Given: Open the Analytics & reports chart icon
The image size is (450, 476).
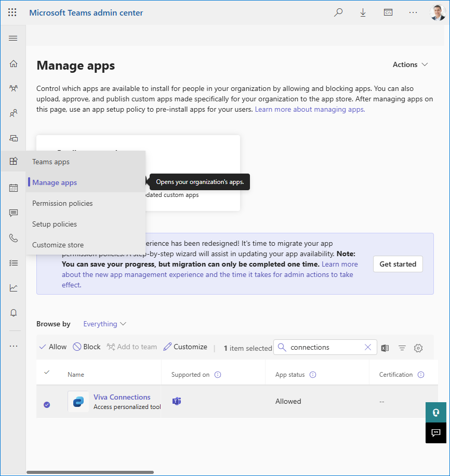Looking at the screenshot, I should (14, 288).
